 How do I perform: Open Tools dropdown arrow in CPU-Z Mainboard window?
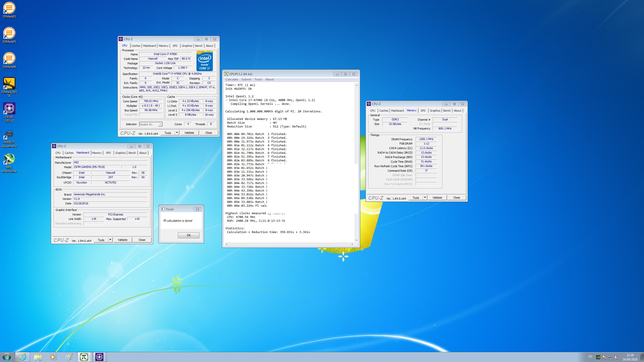pyautogui.click(x=110, y=240)
